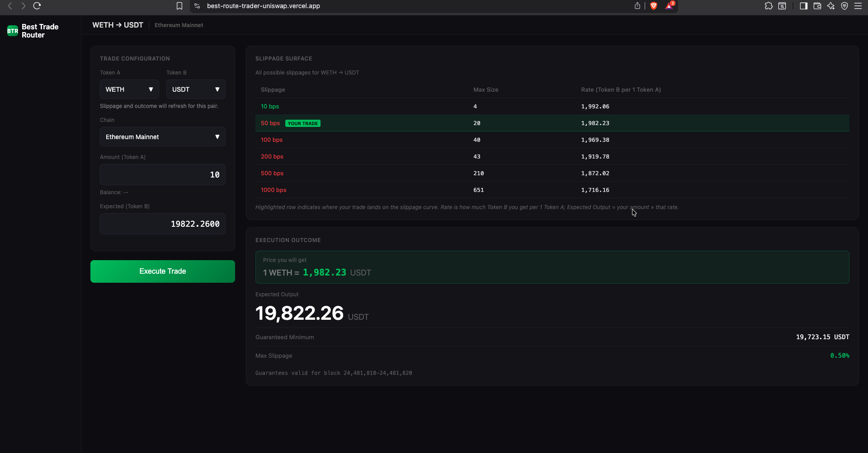Click the reload page icon
The image size is (868, 453).
(38, 6)
